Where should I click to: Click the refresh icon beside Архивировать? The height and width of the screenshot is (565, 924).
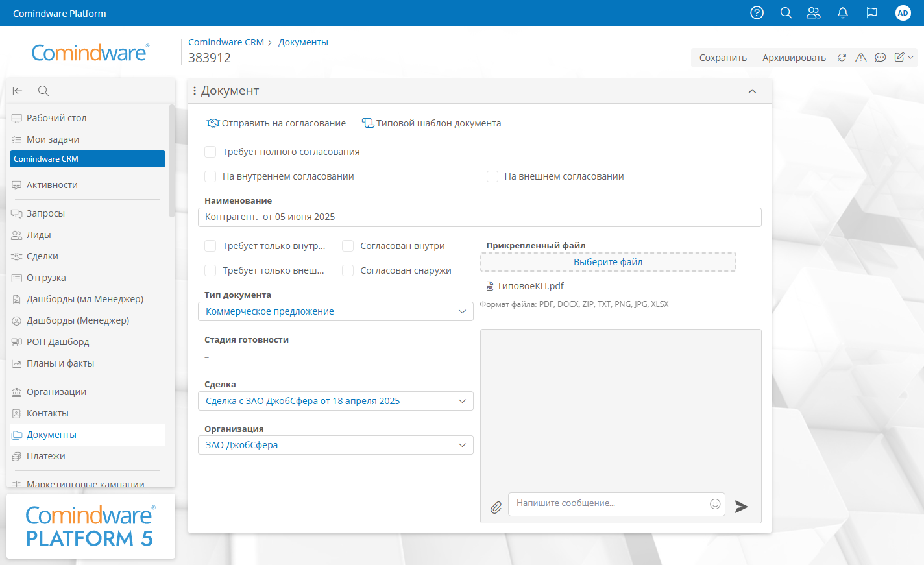click(842, 58)
